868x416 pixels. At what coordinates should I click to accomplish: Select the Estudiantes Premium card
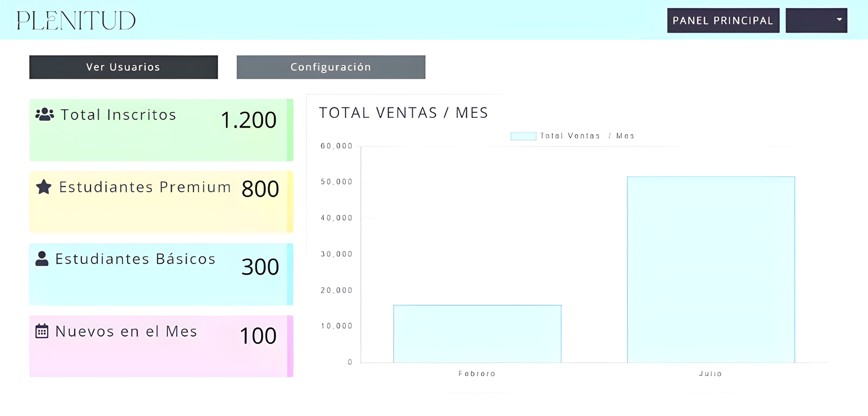coord(160,201)
